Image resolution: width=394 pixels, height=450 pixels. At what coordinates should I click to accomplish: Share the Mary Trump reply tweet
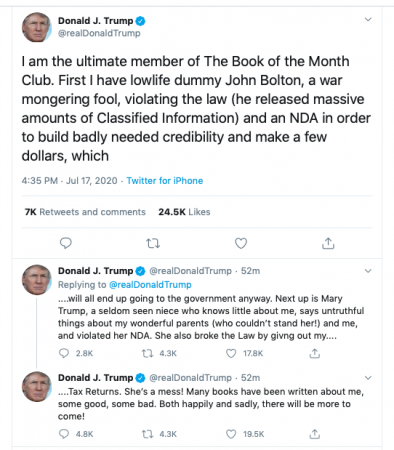314,353
